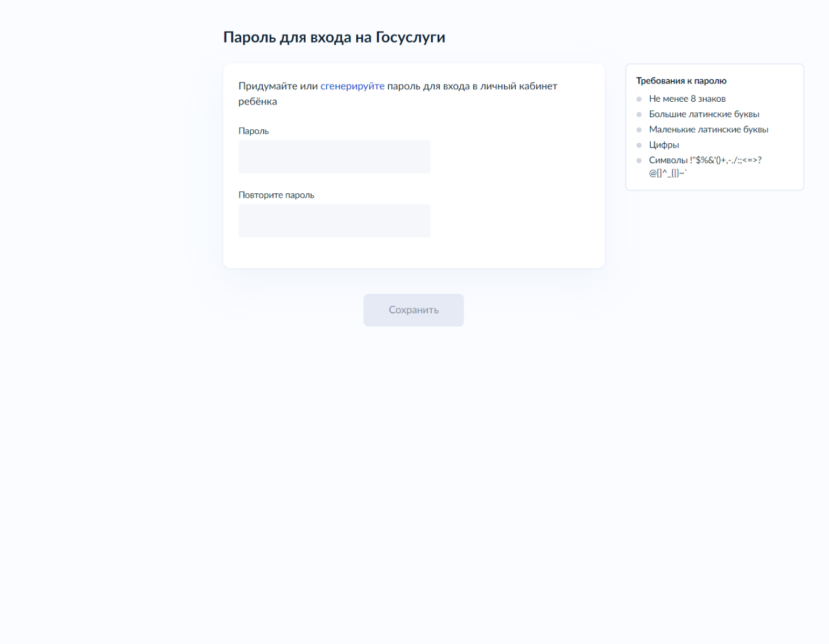Click the Требования к паролю title

pos(682,81)
